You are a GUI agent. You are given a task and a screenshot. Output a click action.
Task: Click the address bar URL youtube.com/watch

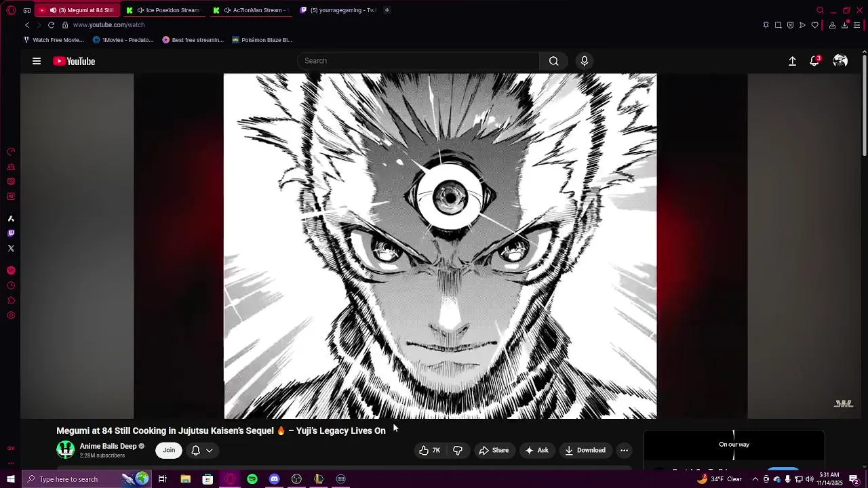108,25
